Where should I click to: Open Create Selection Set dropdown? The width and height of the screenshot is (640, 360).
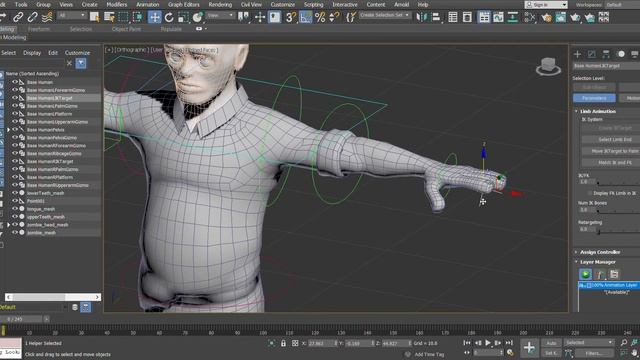[x=384, y=15]
